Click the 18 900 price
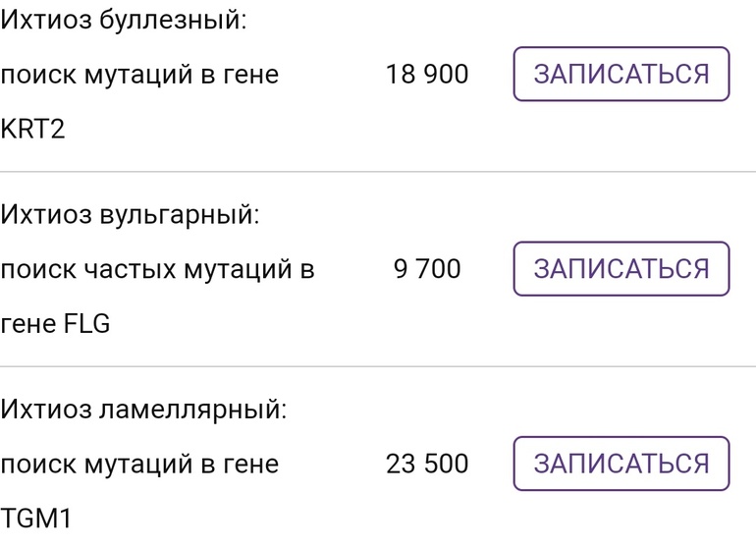 (x=427, y=75)
